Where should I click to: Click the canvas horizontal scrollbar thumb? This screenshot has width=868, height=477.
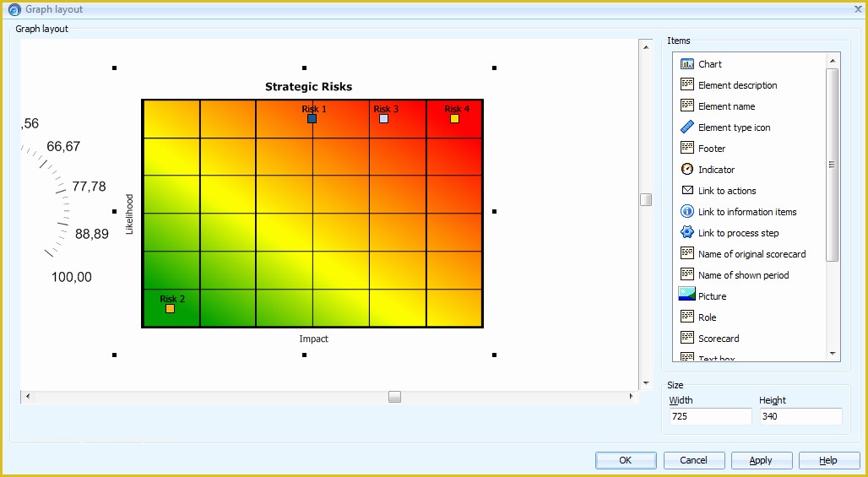[394, 397]
